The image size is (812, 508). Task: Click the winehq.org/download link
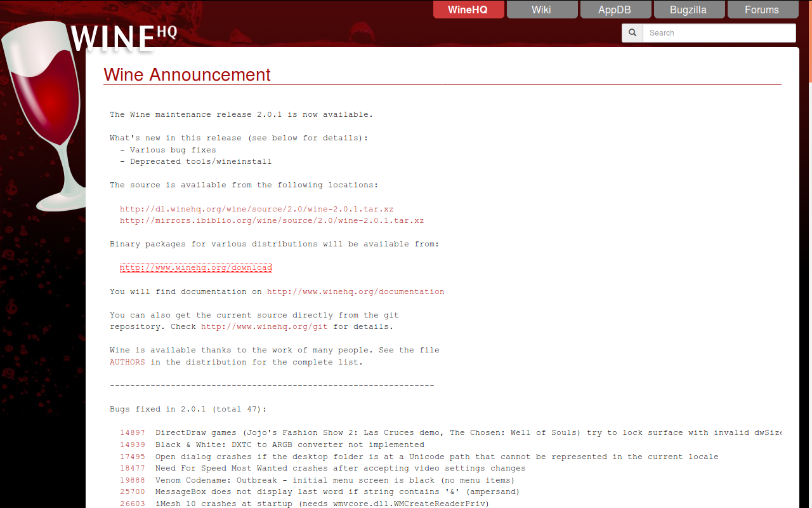coord(195,267)
